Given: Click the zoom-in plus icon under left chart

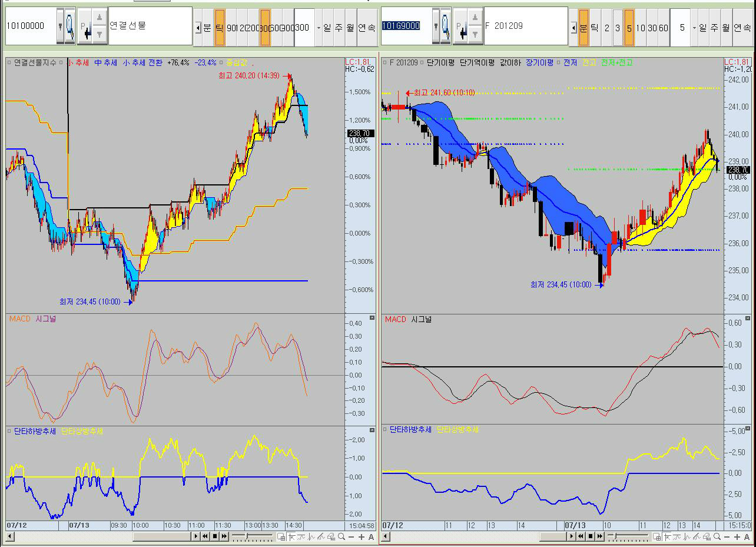Looking at the screenshot, I should [361, 536].
